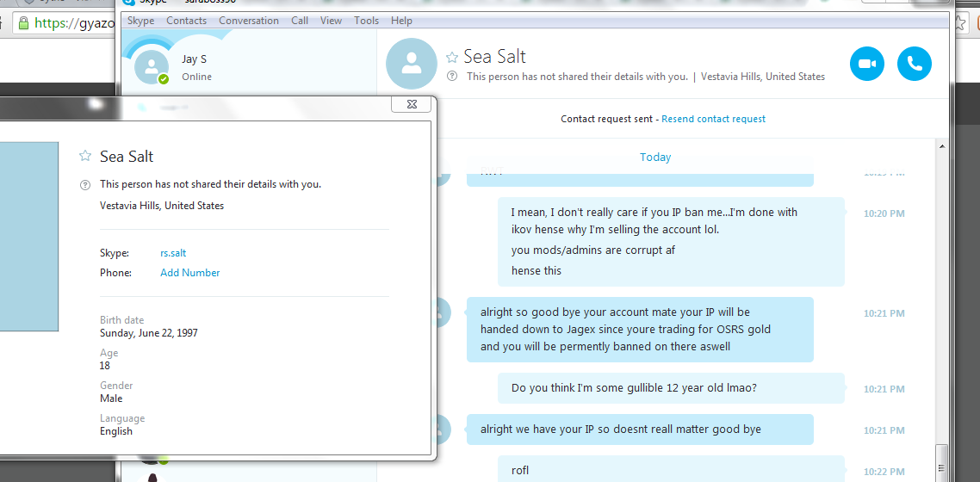This screenshot has width=980, height=482.
Task: Open the View menu
Action: (331, 21)
